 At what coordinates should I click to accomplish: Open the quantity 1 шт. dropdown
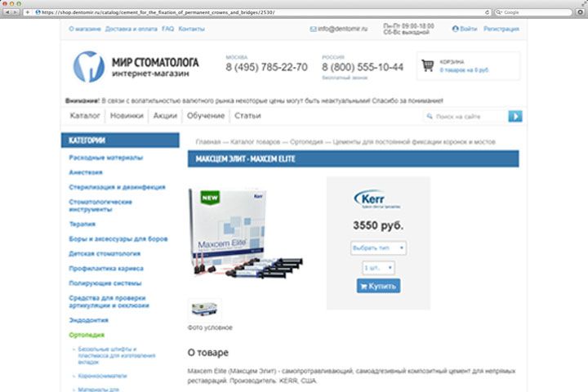378,268
